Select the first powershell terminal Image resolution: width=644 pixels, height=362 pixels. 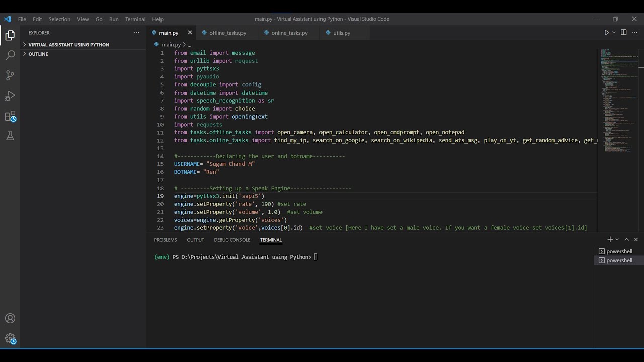pos(619,251)
